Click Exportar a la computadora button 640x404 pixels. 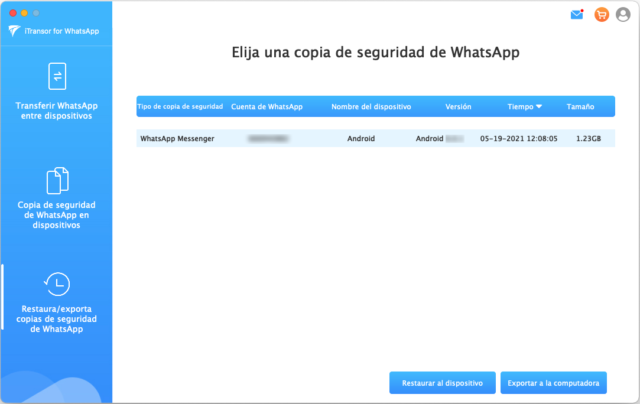click(553, 382)
